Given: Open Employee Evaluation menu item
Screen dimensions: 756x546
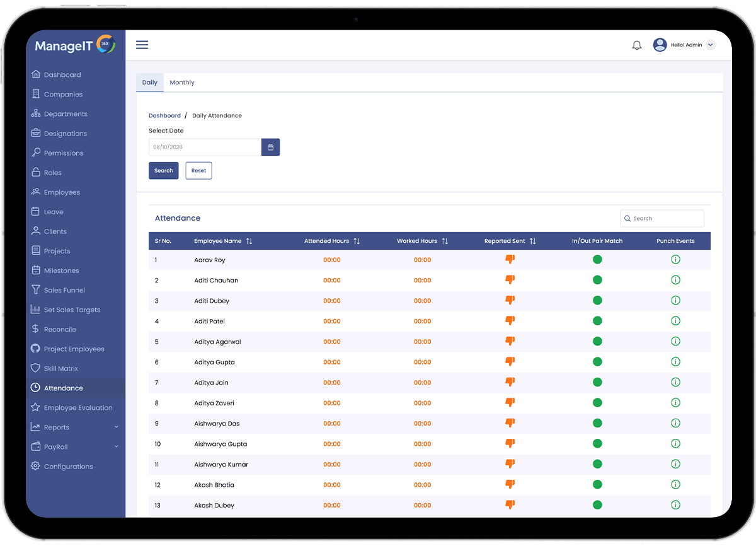Looking at the screenshot, I should click(76, 407).
